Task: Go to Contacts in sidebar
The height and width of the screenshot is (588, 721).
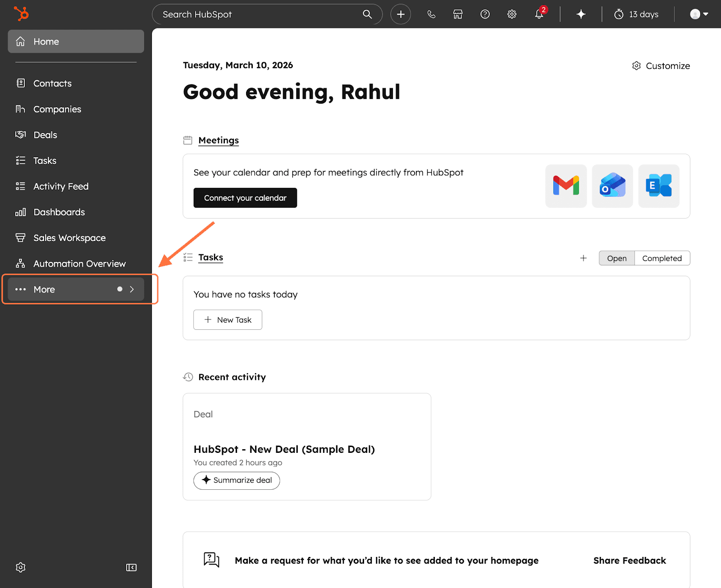Action: (x=52, y=83)
